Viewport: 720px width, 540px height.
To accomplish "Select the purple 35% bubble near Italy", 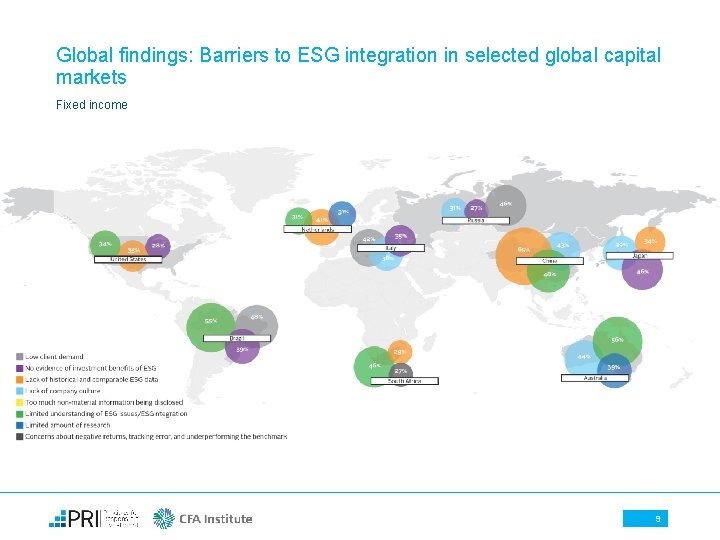I will pos(400,240).
